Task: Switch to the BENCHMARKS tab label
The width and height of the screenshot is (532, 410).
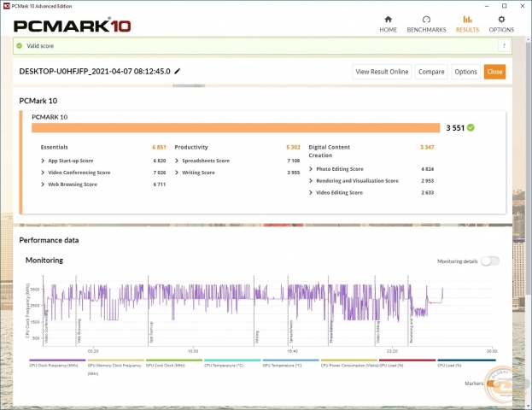Action: [426, 30]
